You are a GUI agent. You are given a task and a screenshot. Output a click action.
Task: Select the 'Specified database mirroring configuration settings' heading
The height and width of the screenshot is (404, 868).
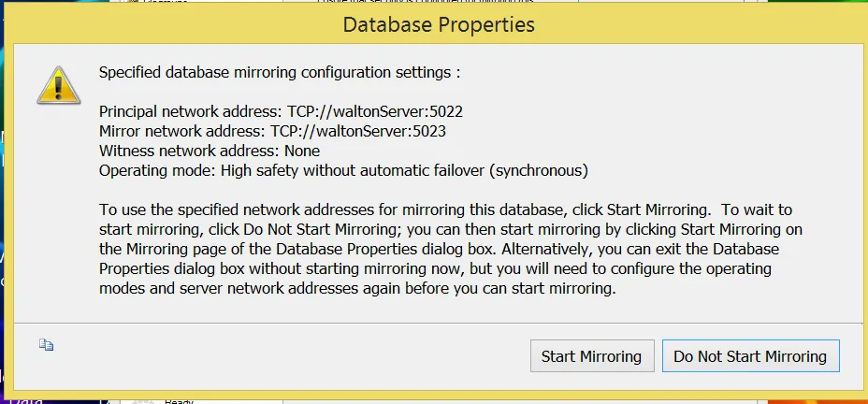(x=280, y=72)
